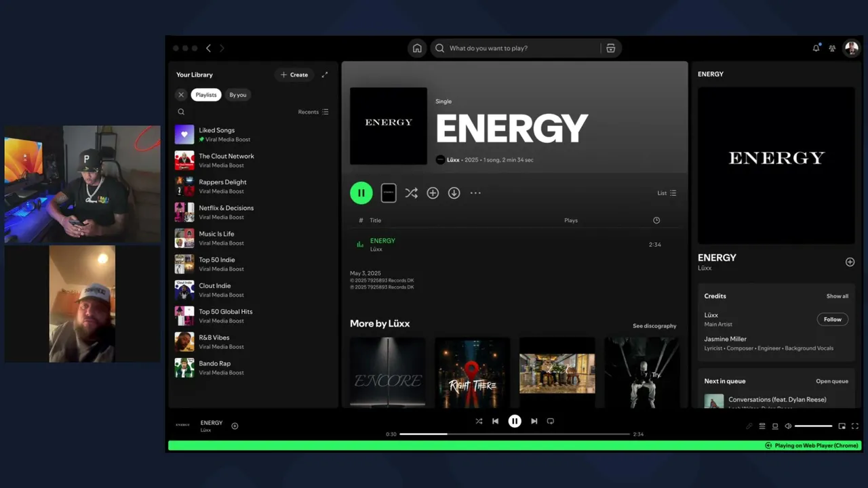Click See discography link
Viewport: 868px width, 488px height.
pyautogui.click(x=654, y=326)
